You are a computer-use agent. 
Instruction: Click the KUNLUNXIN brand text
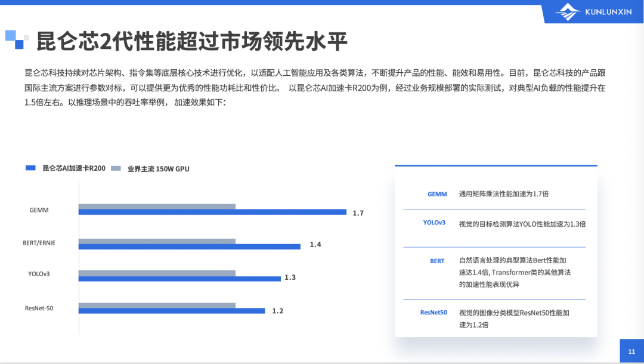(x=608, y=12)
